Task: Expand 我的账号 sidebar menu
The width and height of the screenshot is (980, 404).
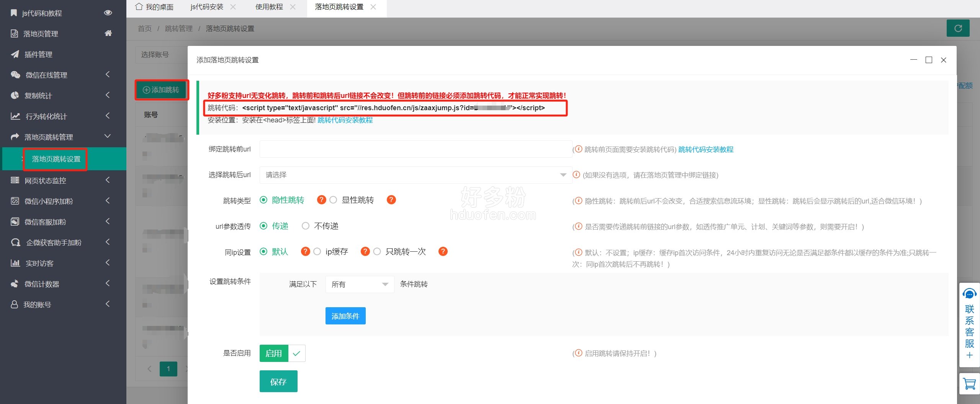Action: 108,304
